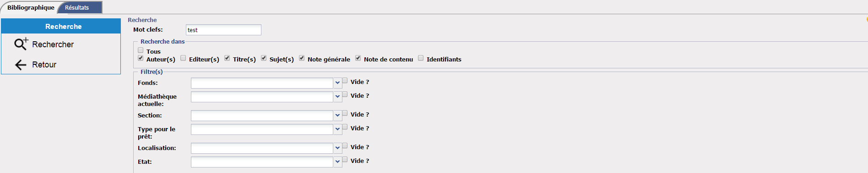The width and height of the screenshot is (868, 173).
Task: Toggle the Identifiants checkbox
Action: point(421,58)
